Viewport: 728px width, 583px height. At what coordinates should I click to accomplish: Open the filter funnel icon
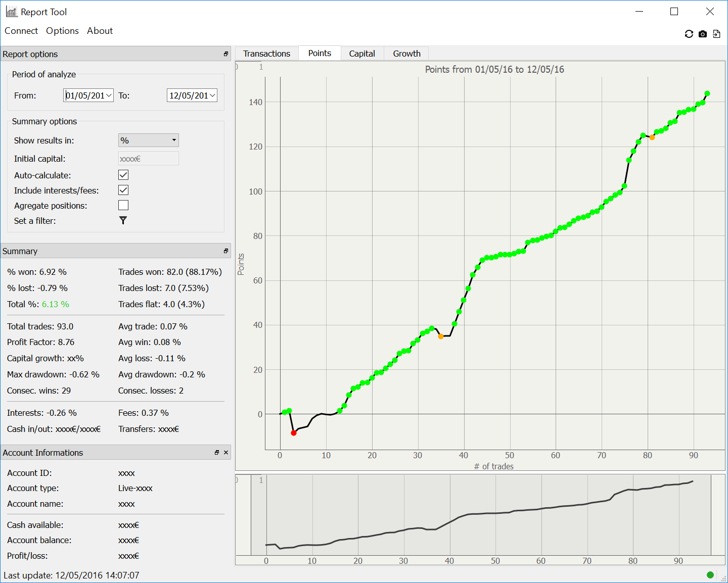tap(123, 220)
